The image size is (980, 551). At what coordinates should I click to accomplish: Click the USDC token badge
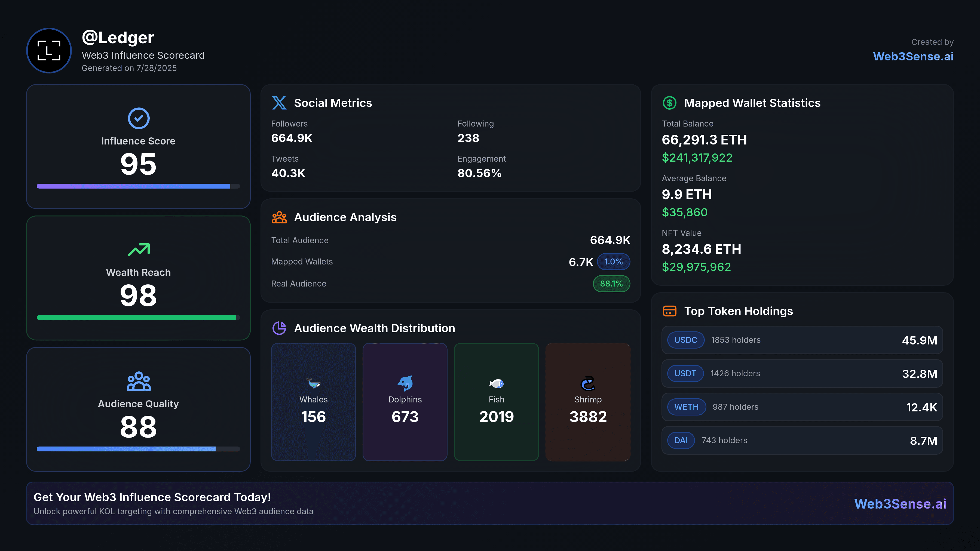(685, 340)
